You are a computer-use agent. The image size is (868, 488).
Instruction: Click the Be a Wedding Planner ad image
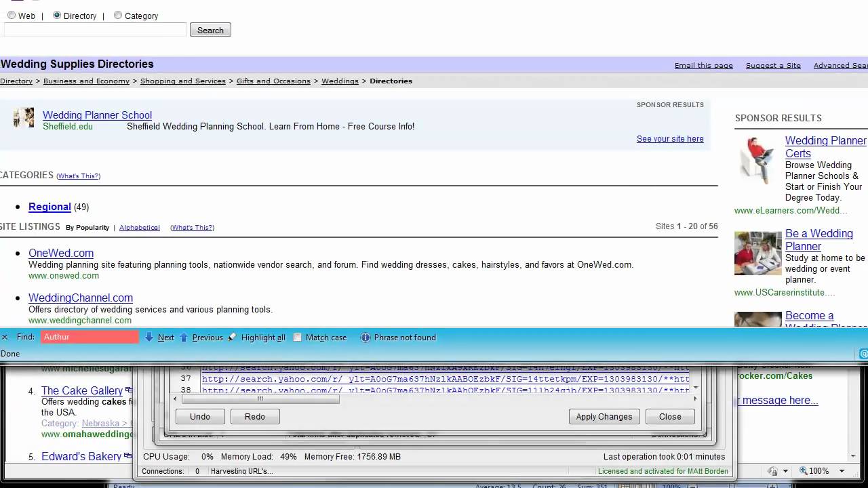pos(757,253)
